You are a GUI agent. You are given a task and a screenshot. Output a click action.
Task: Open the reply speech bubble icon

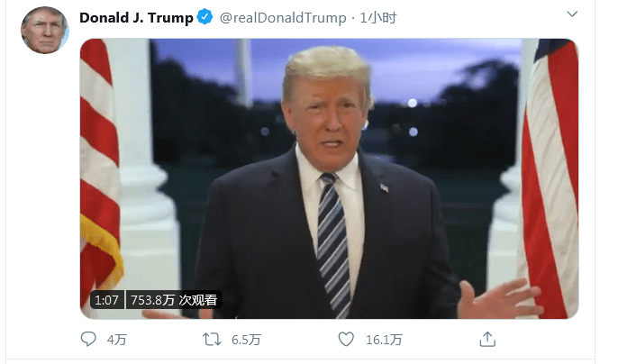pos(88,339)
